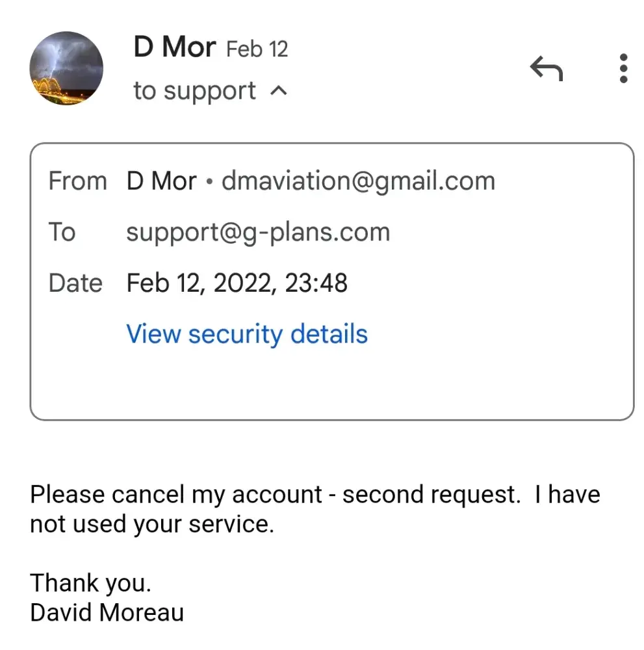Open the sender's profile picture
Viewport: 644px width, 650px height.
point(66,68)
